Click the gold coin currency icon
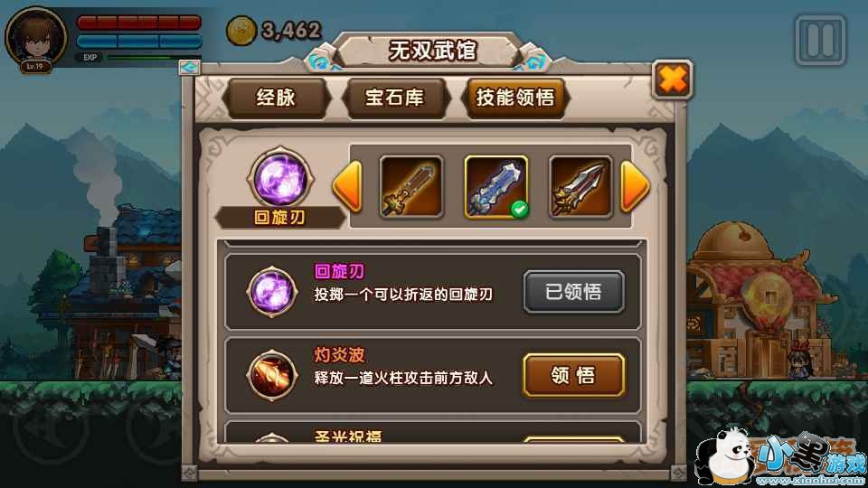 241,30
